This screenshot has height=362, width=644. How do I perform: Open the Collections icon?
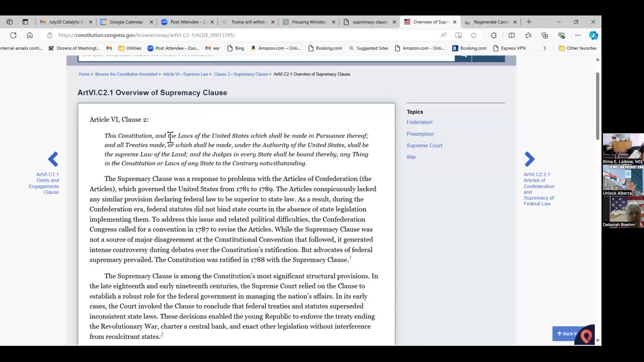[x=545, y=35]
